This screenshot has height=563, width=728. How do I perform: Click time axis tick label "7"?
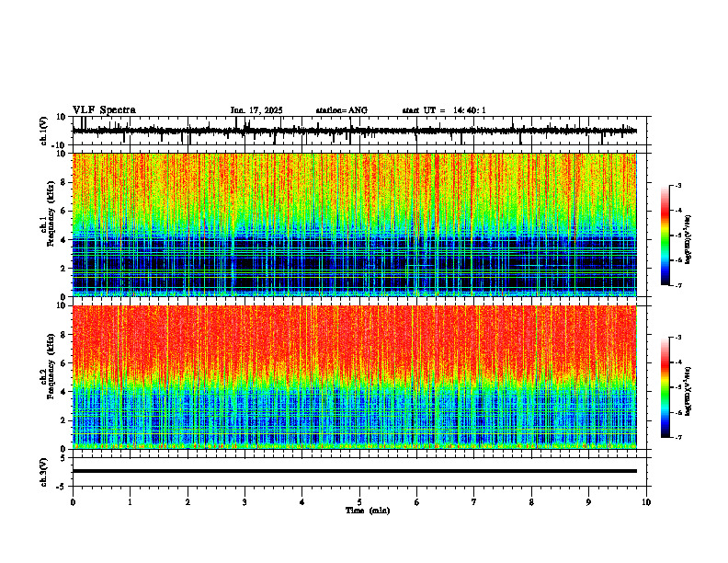point(474,502)
